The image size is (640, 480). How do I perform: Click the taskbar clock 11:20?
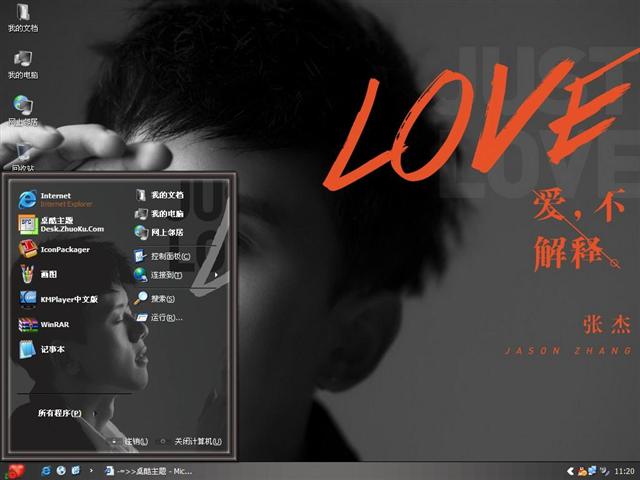tap(624, 471)
